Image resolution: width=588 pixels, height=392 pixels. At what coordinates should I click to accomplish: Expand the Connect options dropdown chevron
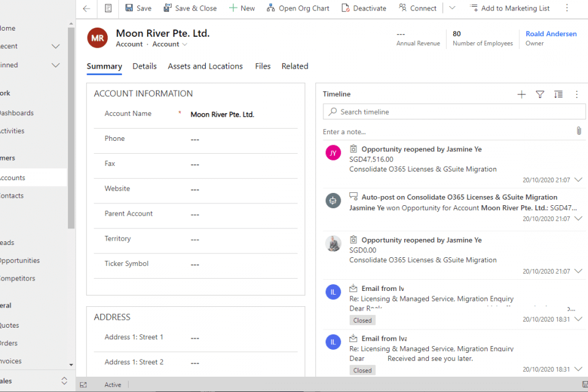pyautogui.click(x=452, y=9)
